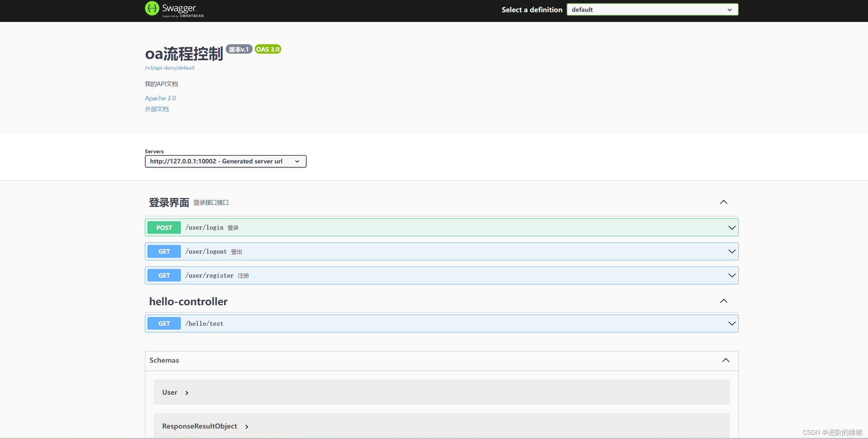Viewport: 868px width, 439px height.
Task: Click the 外部文档 external documentation link
Action: tap(156, 109)
